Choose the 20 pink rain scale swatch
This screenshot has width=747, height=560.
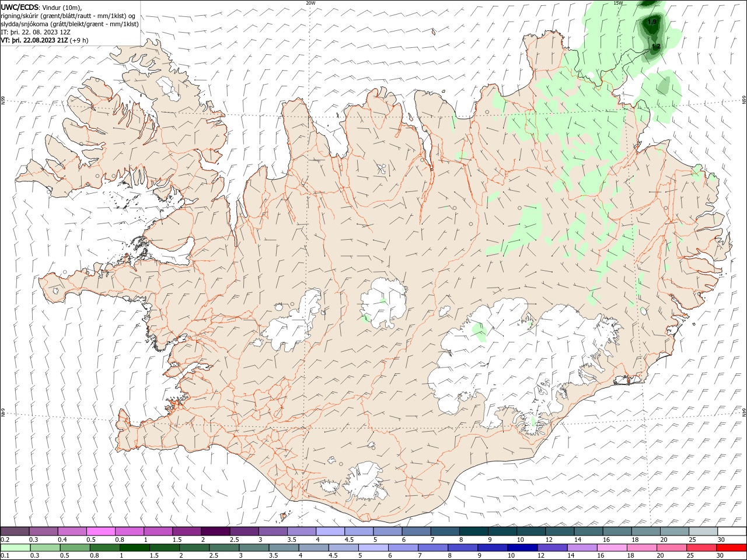(x=672, y=548)
